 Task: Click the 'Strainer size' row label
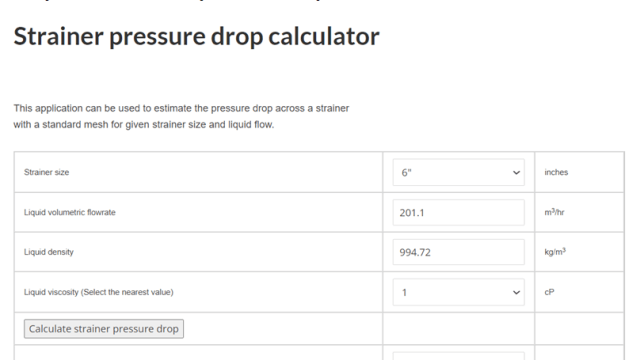[47, 172]
